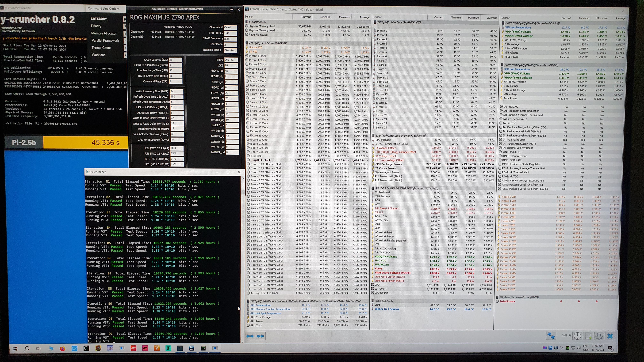Click HWiNFO collapse columns arrows button
The width and height of the screenshot is (644, 362).
[x=260, y=336]
